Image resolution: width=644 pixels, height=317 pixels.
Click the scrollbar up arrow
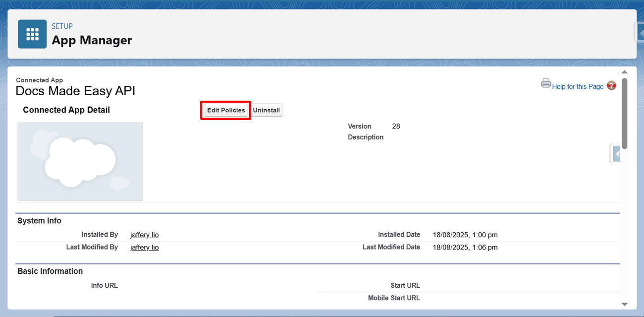624,72
